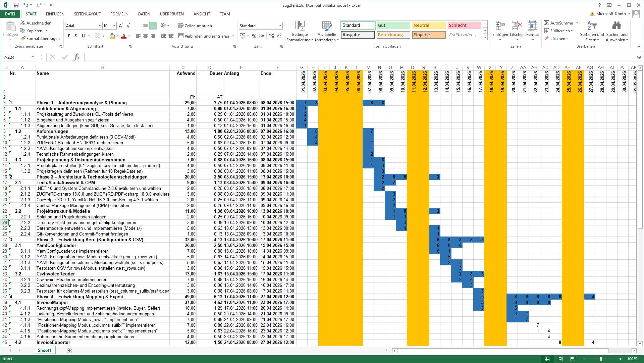This screenshot has width=644, height=363.
Task: Click Zellen Löschen icon
Action: click(x=517, y=25)
